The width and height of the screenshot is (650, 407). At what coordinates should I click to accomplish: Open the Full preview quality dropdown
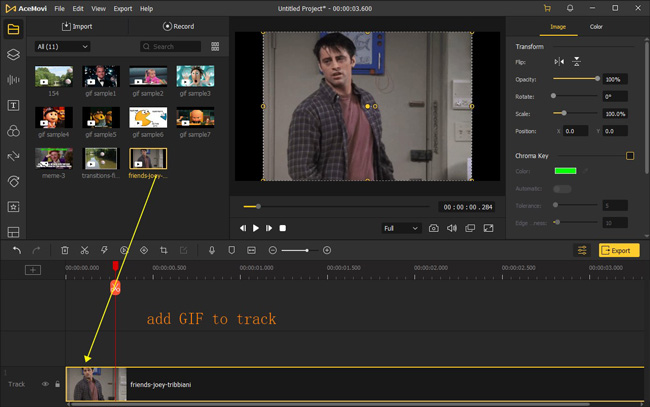click(401, 228)
